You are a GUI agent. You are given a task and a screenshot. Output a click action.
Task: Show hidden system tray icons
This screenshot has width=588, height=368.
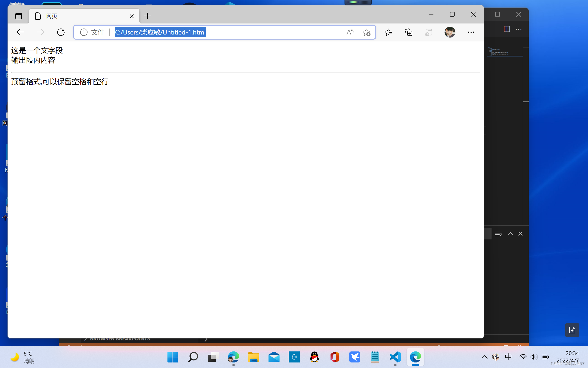(484, 357)
